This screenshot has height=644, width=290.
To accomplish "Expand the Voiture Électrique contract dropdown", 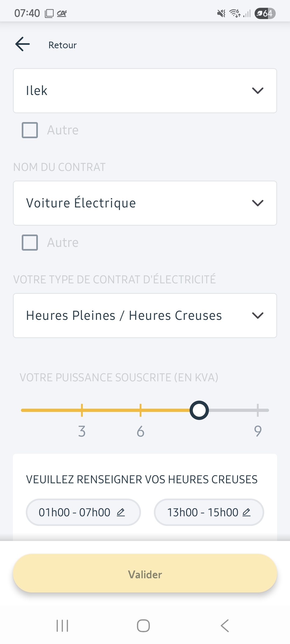I will (145, 203).
